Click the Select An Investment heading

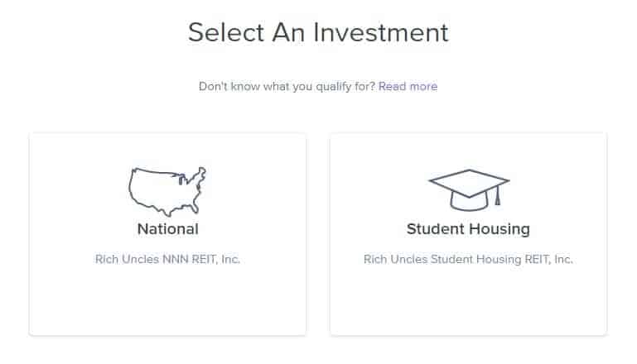318,32
